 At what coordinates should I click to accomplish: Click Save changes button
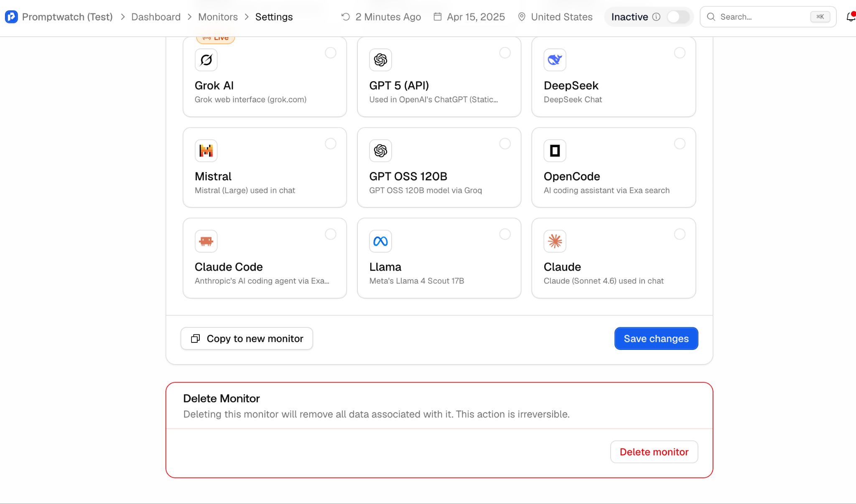point(656,339)
